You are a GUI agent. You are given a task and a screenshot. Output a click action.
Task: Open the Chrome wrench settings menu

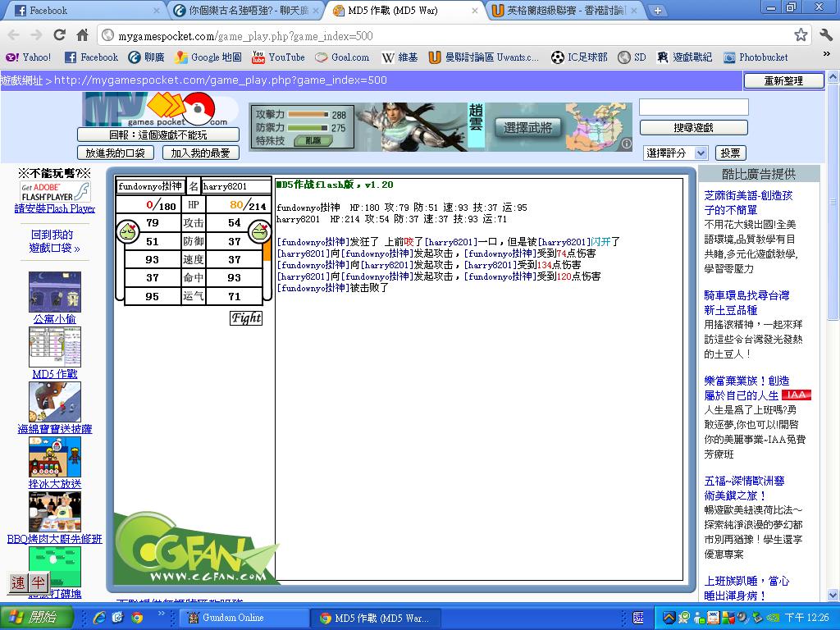[825, 35]
